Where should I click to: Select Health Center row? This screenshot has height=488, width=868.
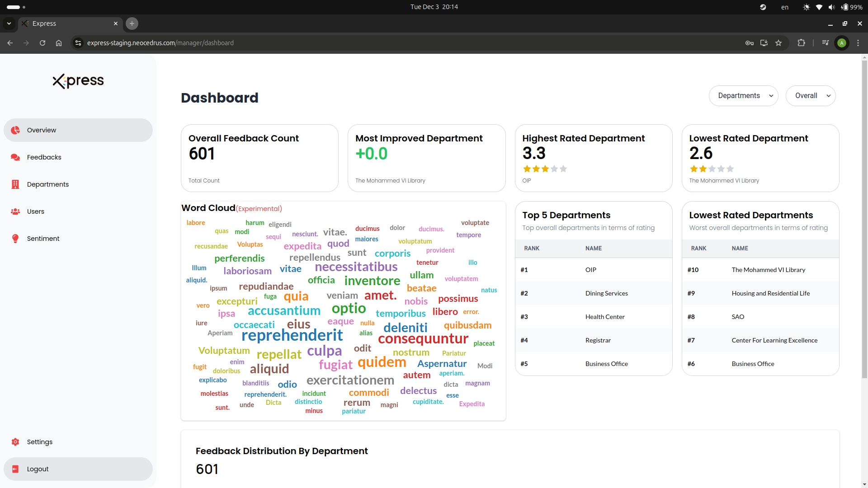594,317
